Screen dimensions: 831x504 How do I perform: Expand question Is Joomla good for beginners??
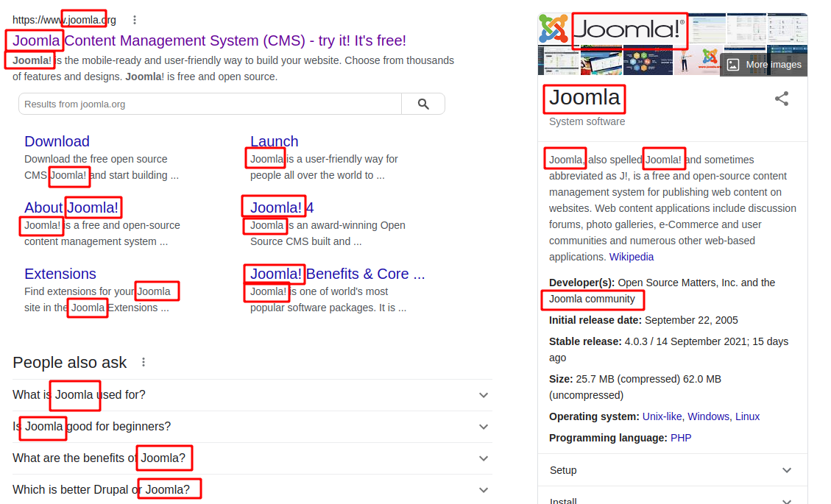(252, 427)
